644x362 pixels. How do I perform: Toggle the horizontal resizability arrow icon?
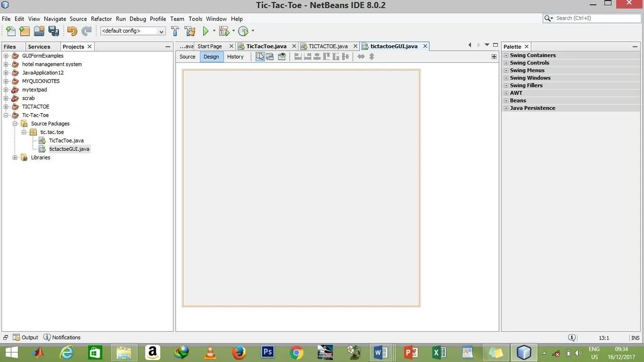point(361,57)
